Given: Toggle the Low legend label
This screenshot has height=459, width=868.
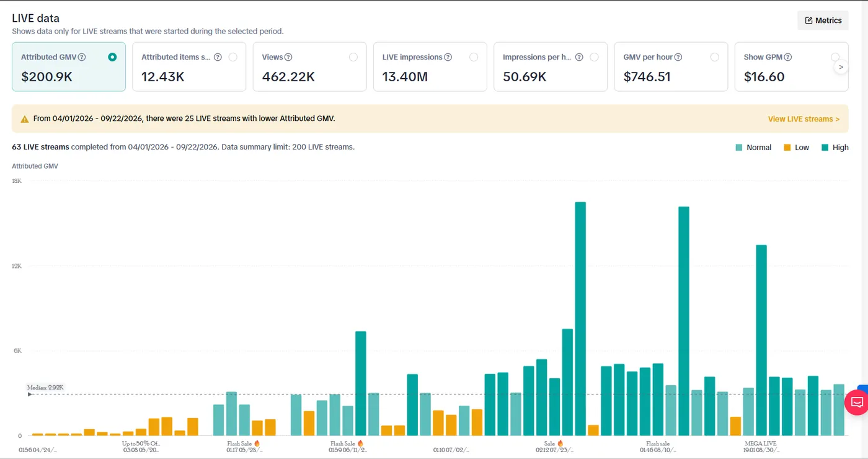Looking at the screenshot, I should [x=802, y=148].
